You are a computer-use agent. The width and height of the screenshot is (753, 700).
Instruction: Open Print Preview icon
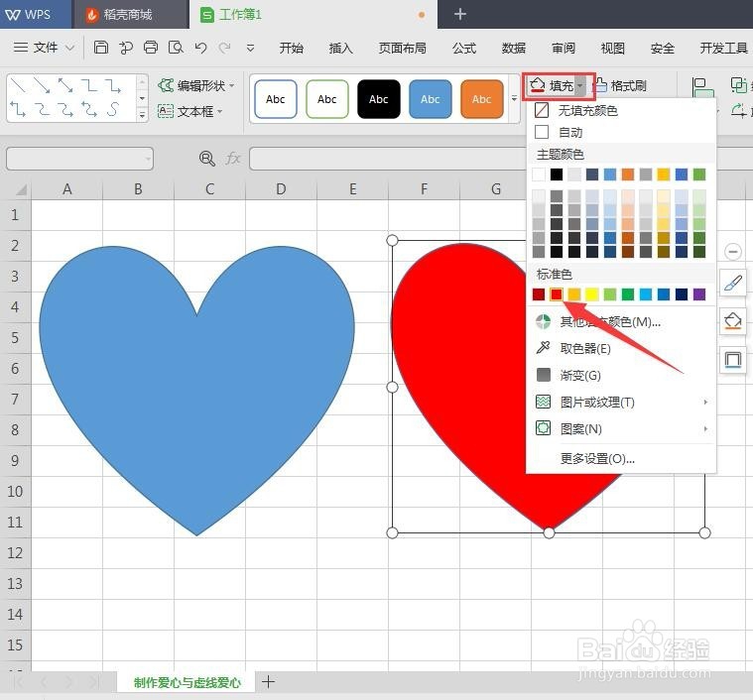176,47
